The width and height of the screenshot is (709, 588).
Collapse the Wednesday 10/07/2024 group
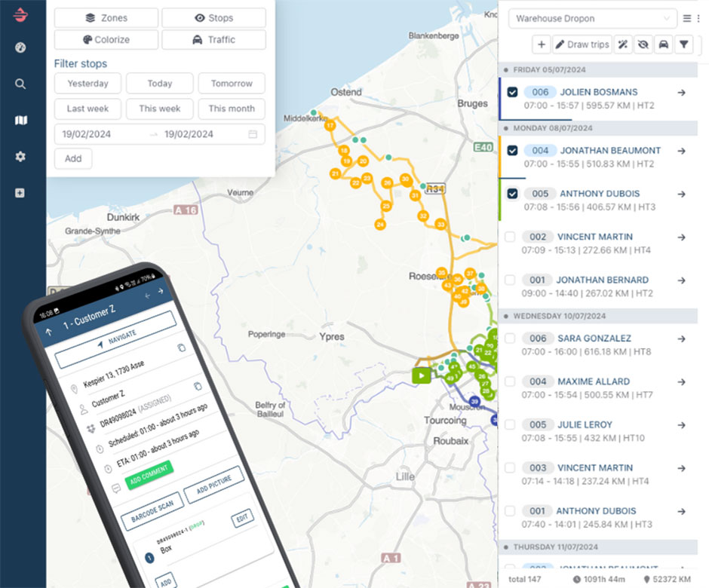pyautogui.click(x=598, y=316)
